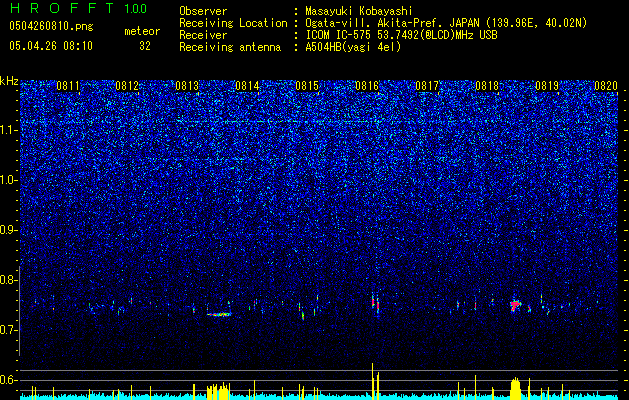Viewport: 629px width, 400px height.
Task: Click the 1.1 kHz axis label
Action: pyautogui.click(x=8, y=130)
